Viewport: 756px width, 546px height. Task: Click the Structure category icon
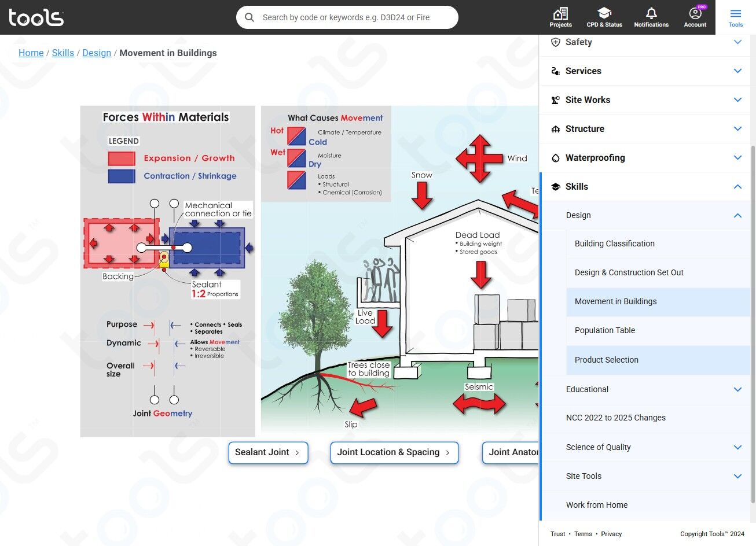[556, 129]
